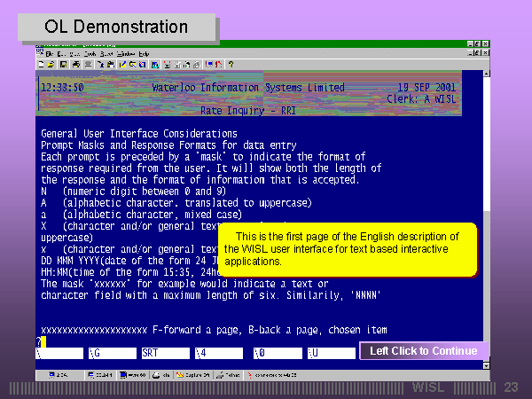Click the scrollbar up arrow of the terminal window
The height and width of the screenshot is (399, 532).
click(485, 75)
